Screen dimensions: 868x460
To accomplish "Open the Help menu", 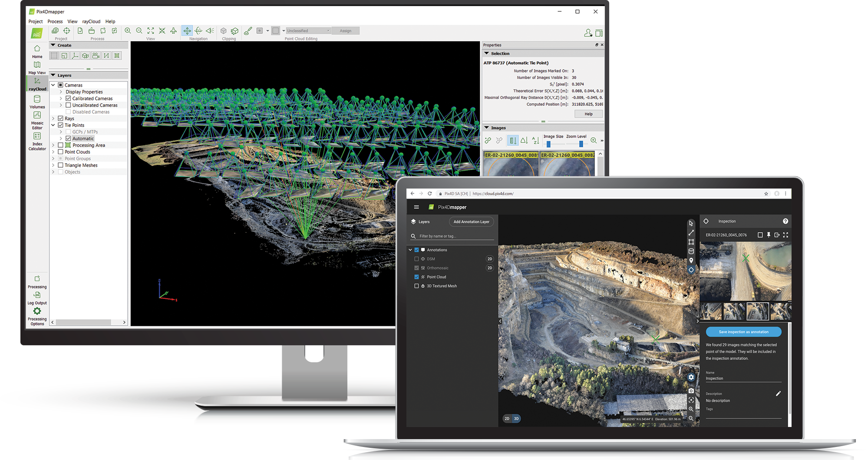I will (110, 21).
